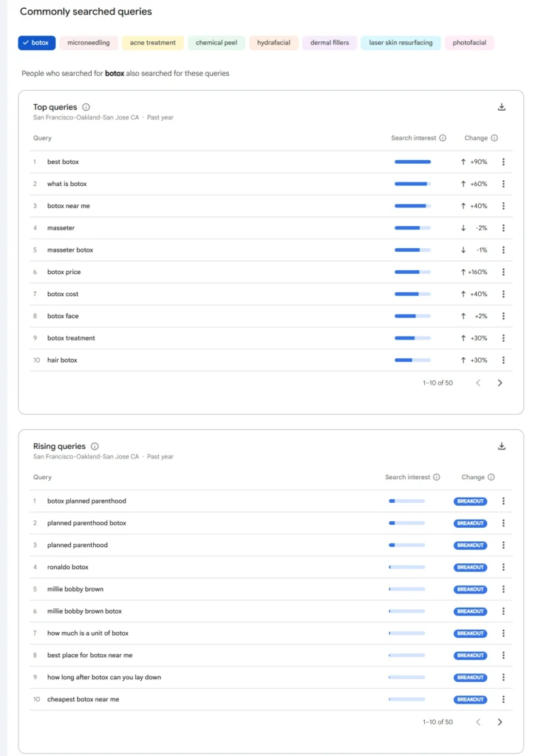The height and width of the screenshot is (756, 535).
Task: Click search interest bar for planned parenthood
Action: pos(406,546)
